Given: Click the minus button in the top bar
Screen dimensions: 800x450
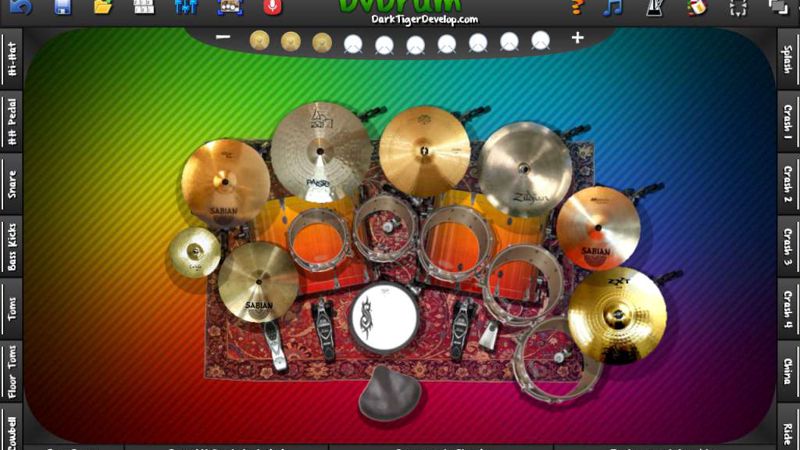Looking at the screenshot, I should click(223, 37).
